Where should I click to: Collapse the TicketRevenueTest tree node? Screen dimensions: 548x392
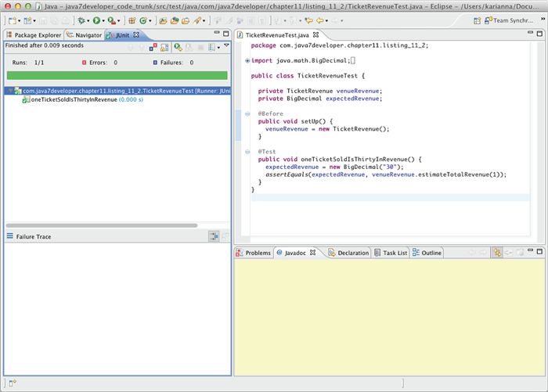[9, 91]
